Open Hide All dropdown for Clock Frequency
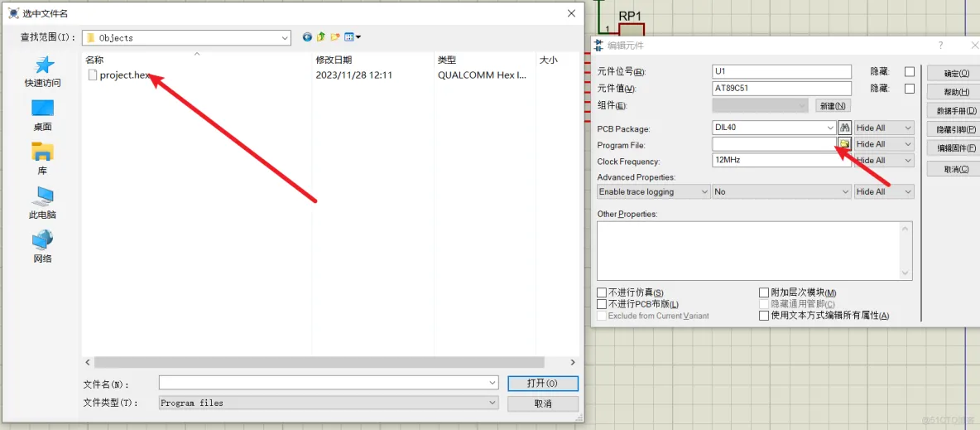Screen dimensions: 980x430 point(884,160)
